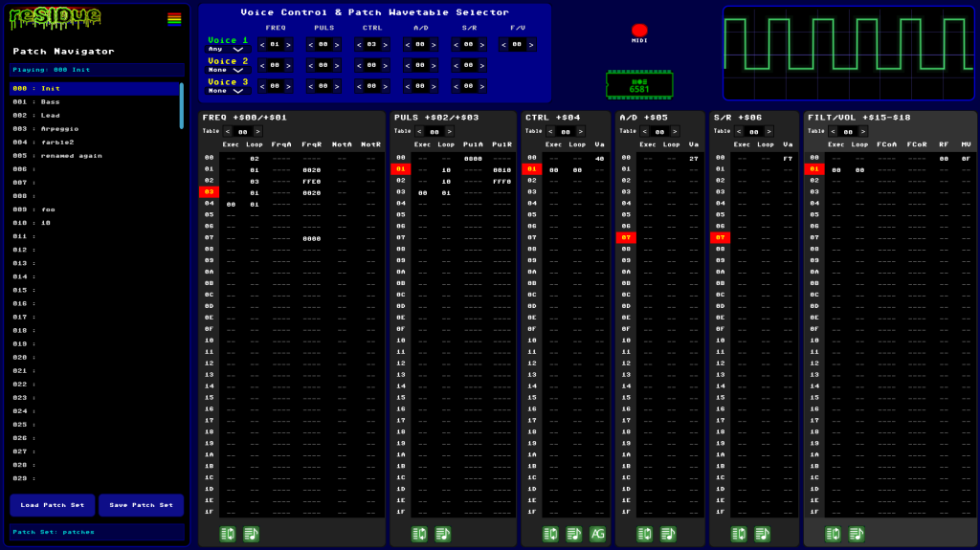This screenshot has width=980, height=550.
Task: Click the A/D panel loop-list icon
Action: click(645, 534)
